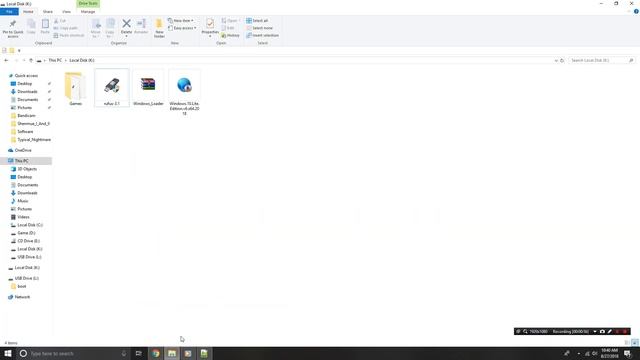Switch to the Share ribbon tab
Image resolution: width=640 pixels, height=360 pixels.
pyautogui.click(x=48, y=11)
